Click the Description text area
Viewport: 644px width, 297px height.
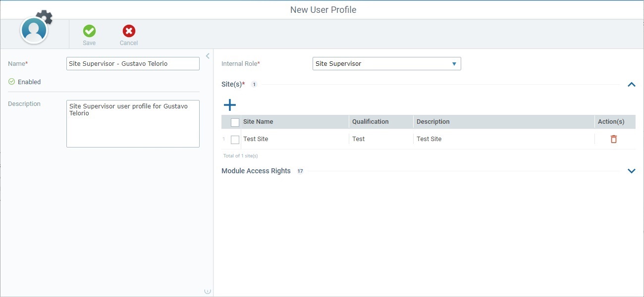(x=133, y=124)
